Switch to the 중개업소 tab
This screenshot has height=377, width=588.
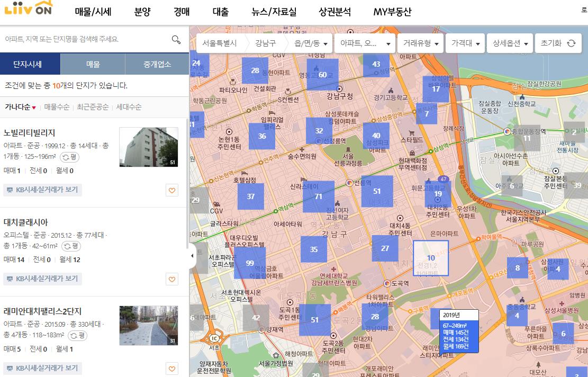[157, 64]
